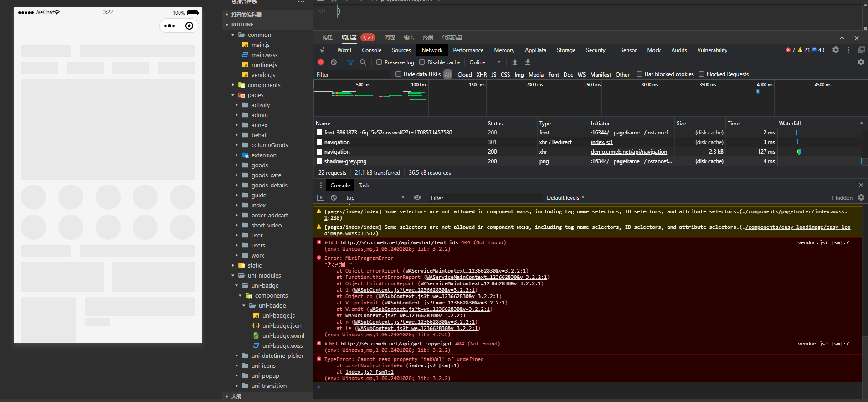The width and height of the screenshot is (868, 402).
Task: Collapse the debugger panel chevron
Action: tap(842, 38)
